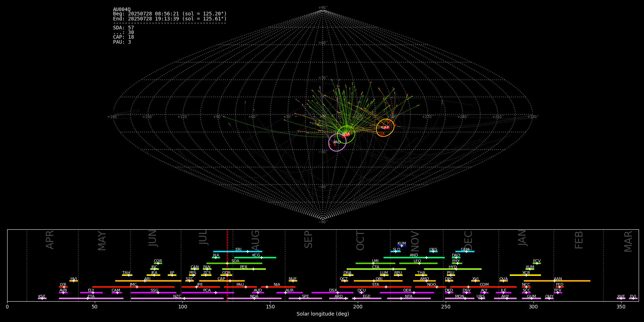Click the URS shower label in timeline
The image size is (644, 322).
point(481,297)
